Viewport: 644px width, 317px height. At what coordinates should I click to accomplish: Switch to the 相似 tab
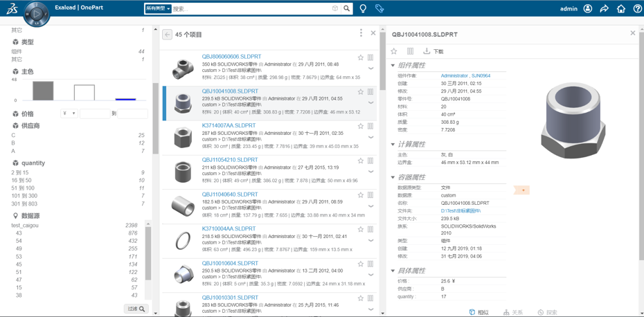point(478,312)
